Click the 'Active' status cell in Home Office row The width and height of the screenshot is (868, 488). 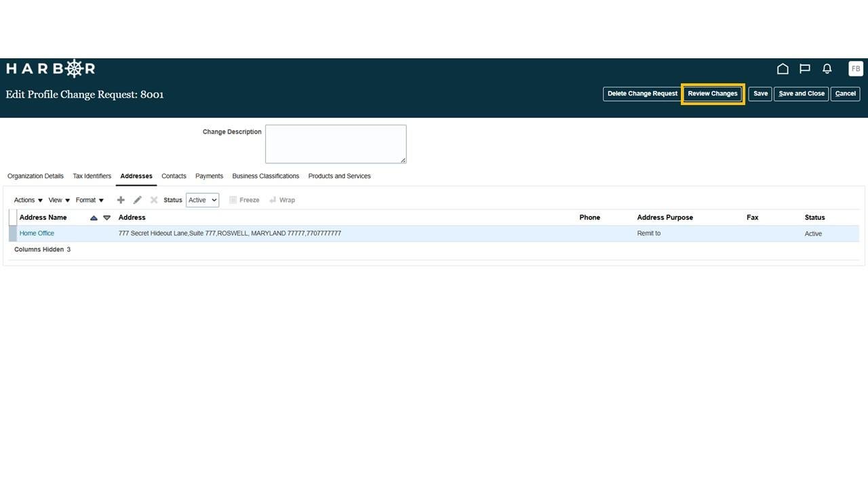tap(813, 233)
